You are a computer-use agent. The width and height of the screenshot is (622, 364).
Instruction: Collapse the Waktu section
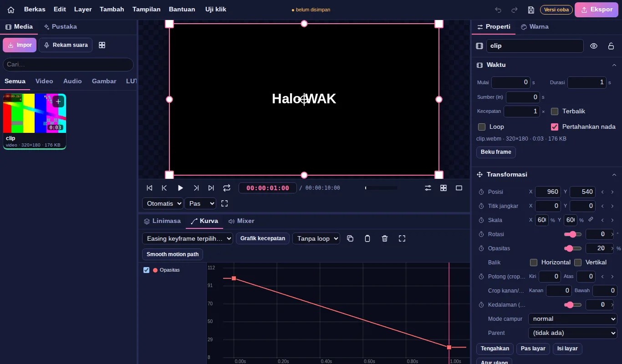[x=614, y=65]
